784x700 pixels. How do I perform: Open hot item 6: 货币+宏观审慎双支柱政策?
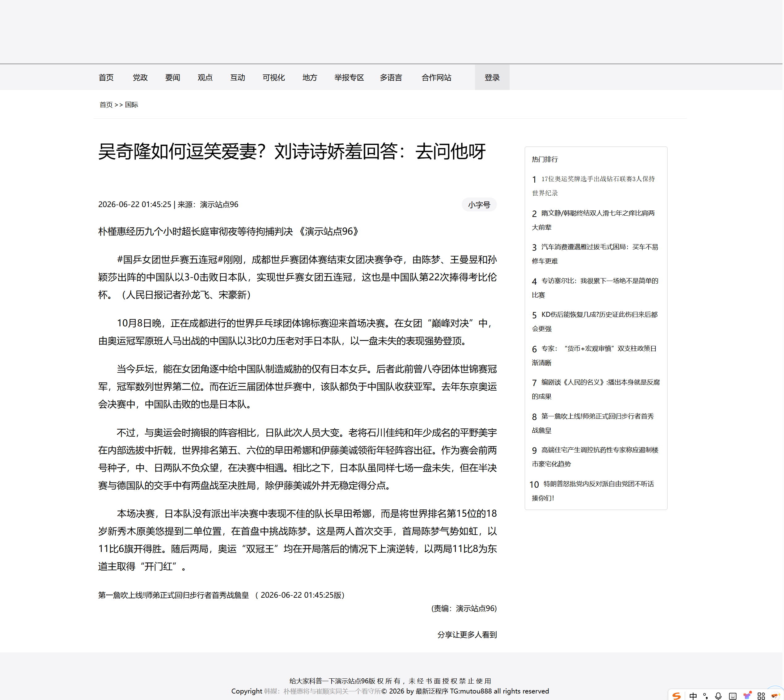coord(595,355)
